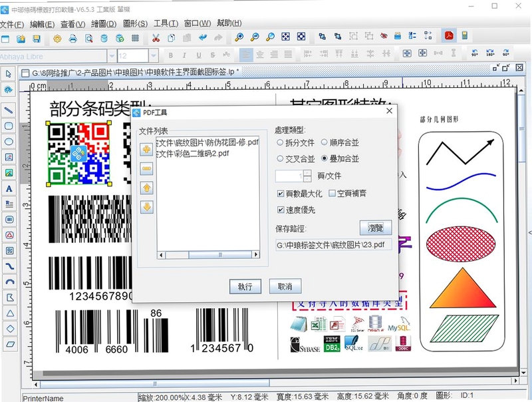Click the zoom in magnifier icon
The height and width of the screenshot is (402, 532).
point(239,37)
